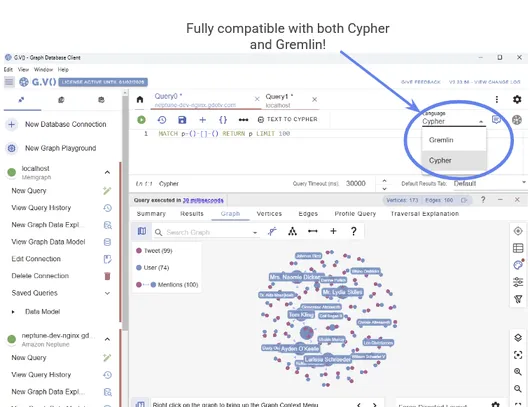Click the map legend icon in graph toolbar
The width and height of the screenshot is (530, 407).
tap(142, 231)
